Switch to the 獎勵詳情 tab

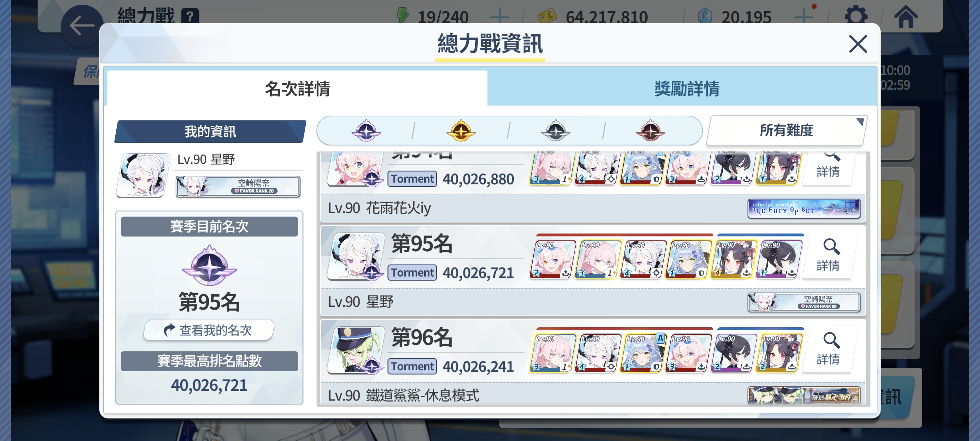686,88
